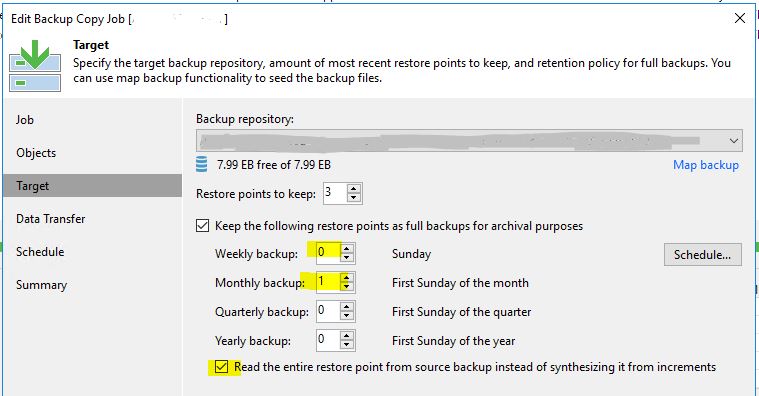Click the '7.99 EB free of 7.99 EB' text
Screen dimensions: 759x396
point(273,165)
